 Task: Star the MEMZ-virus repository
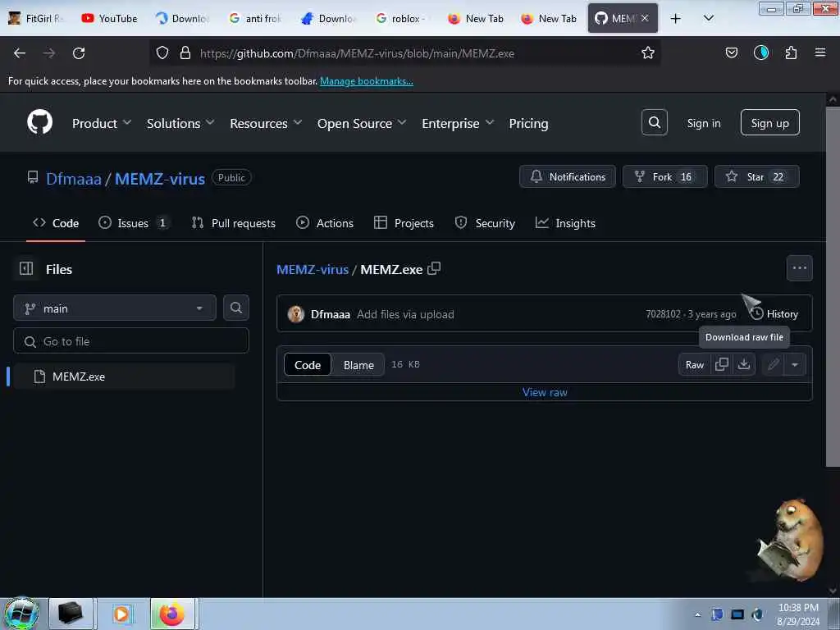click(756, 176)
